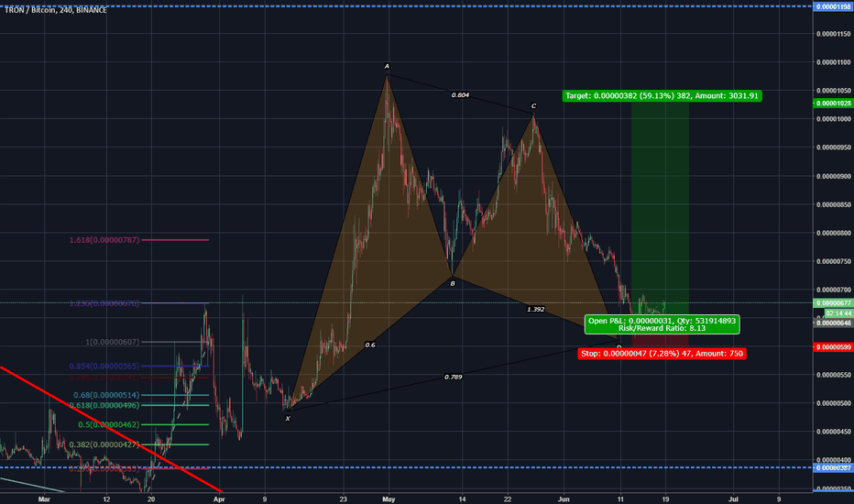Click the 1.392 XABCD ratio label
Screen dimensions: 854x504
point(536,310)
